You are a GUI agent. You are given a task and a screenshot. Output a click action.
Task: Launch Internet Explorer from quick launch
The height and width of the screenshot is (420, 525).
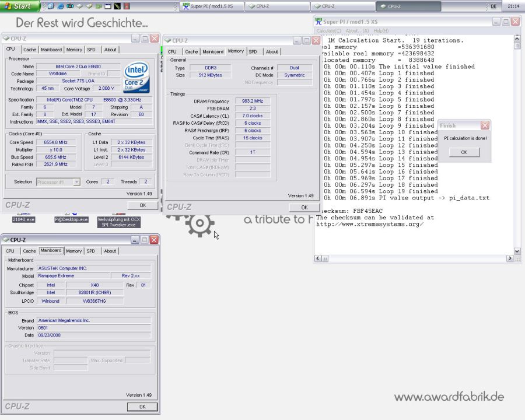coord(61,6)
